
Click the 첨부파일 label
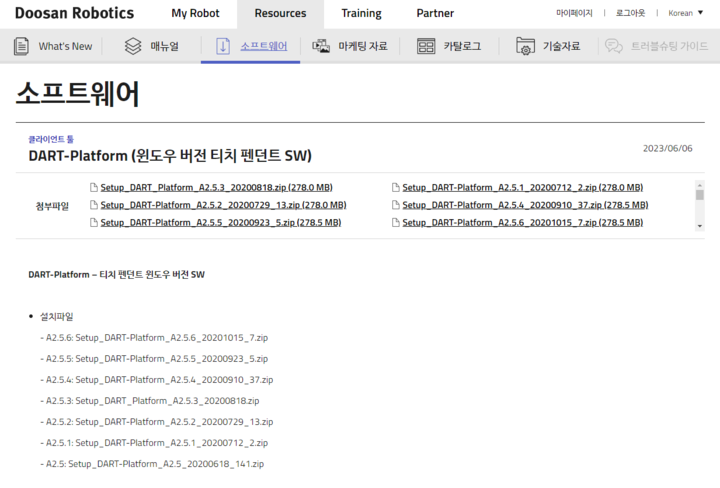52,206
